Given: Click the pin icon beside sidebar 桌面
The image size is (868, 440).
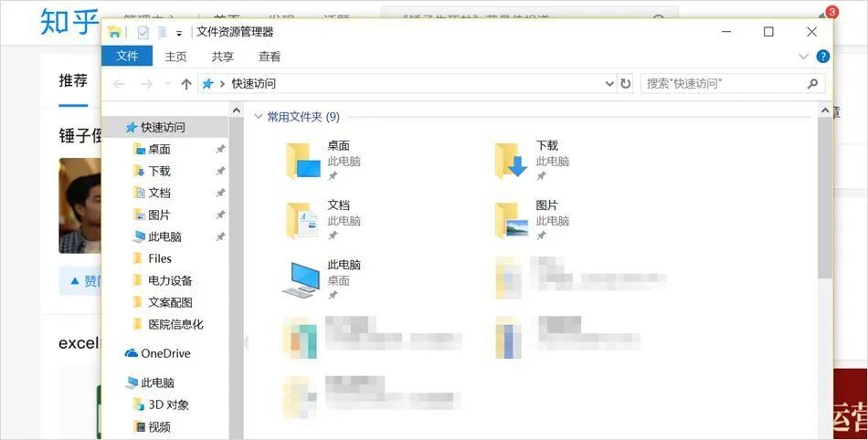Looking at the screenshot, I should (x=220, y=149).
